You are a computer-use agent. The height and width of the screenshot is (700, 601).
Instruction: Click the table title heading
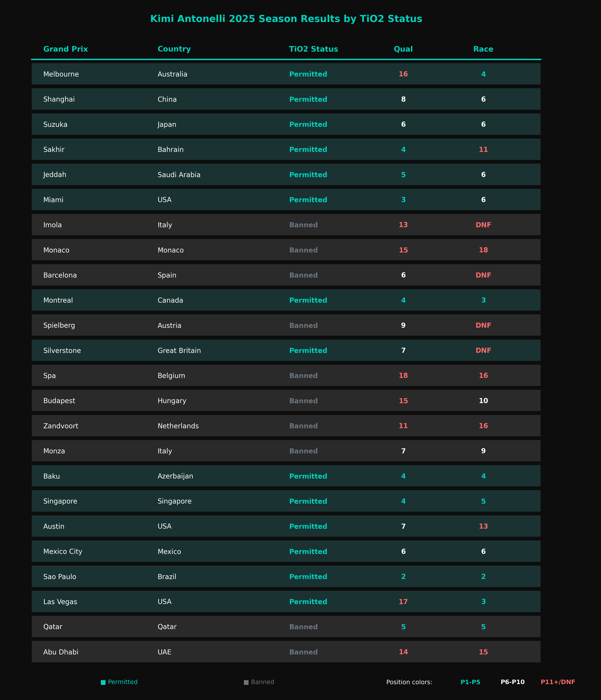pos(286,19)
